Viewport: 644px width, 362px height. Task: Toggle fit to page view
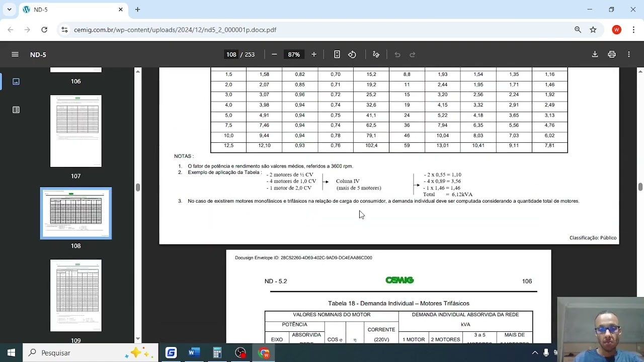337,54
